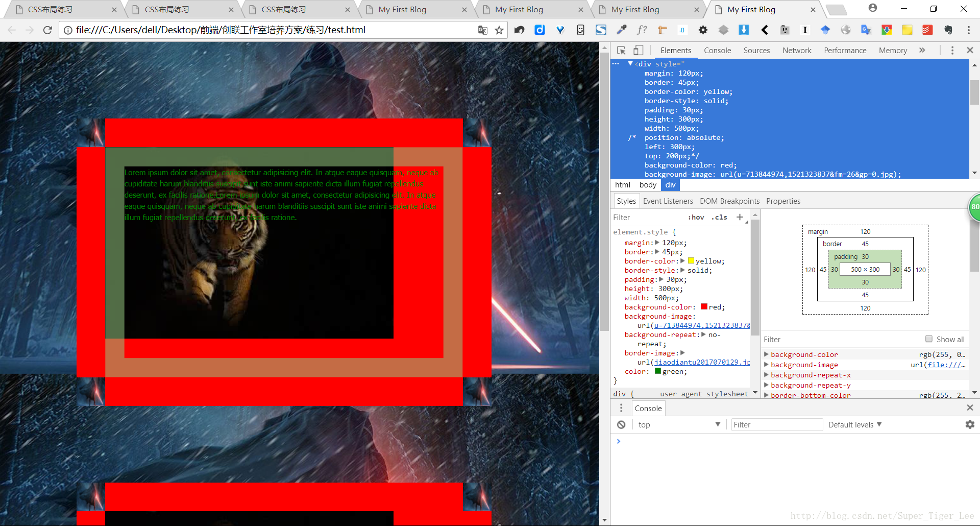Click the Evernote elephant extension icon
This screenshot has width=980, height=526.
948,30
